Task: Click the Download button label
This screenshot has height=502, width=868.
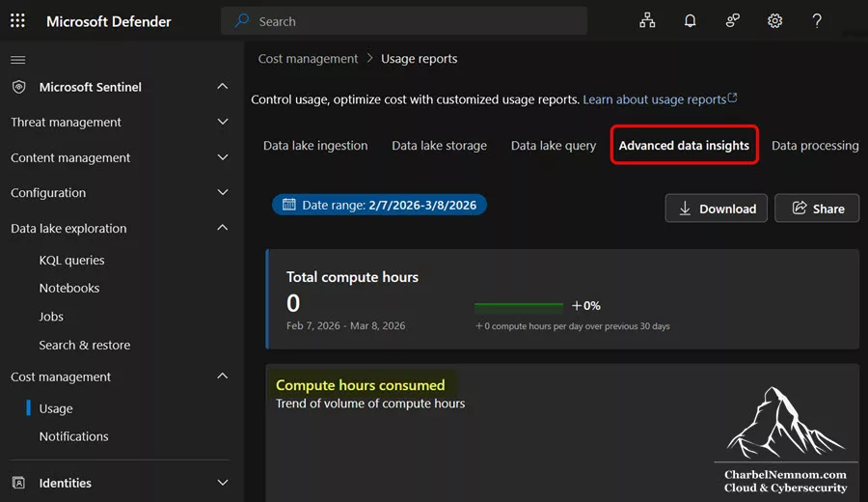Action: click(x=727, y=209)
